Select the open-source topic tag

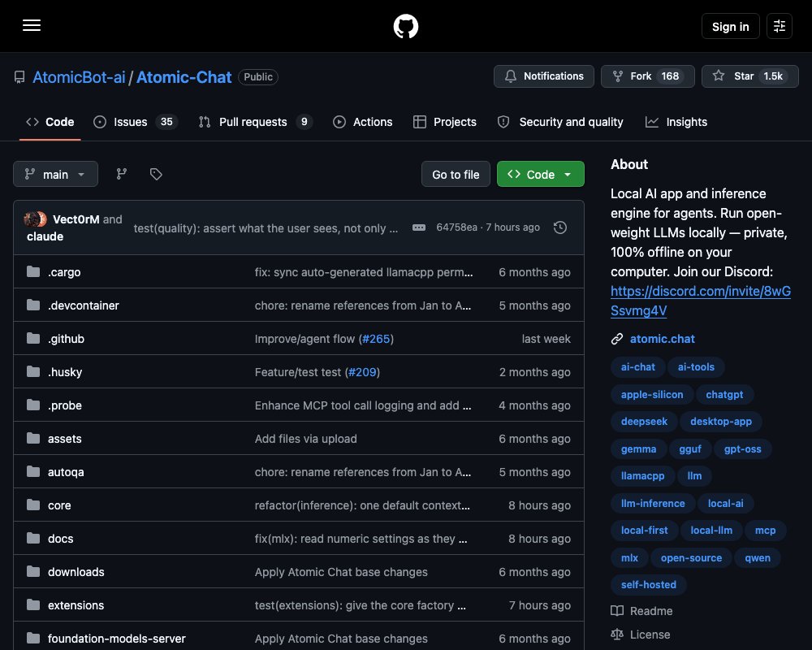[691, 557]
